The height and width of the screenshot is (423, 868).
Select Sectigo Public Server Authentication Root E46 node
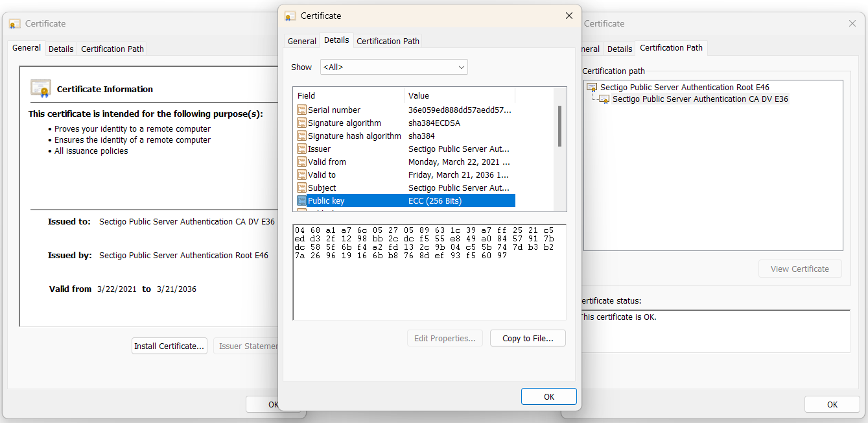(685, 88)
